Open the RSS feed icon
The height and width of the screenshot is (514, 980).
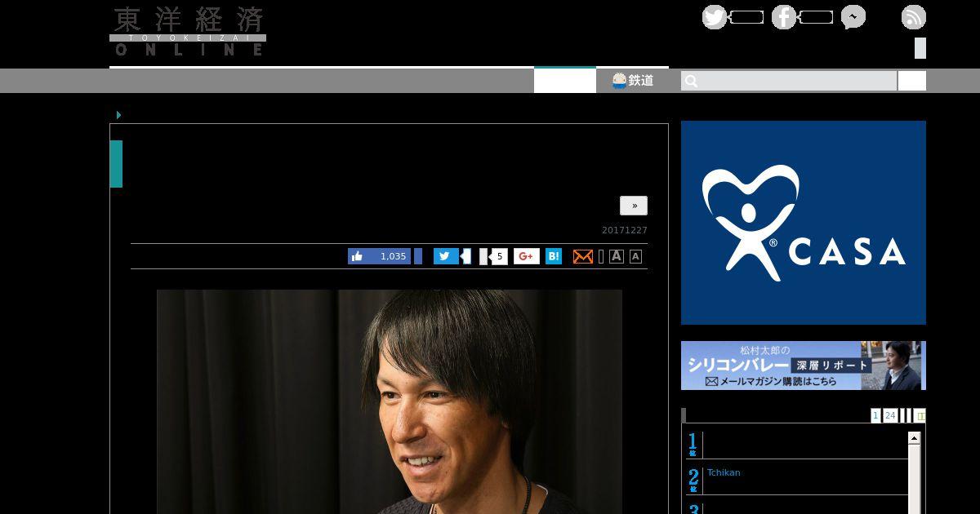pos(914,17)
